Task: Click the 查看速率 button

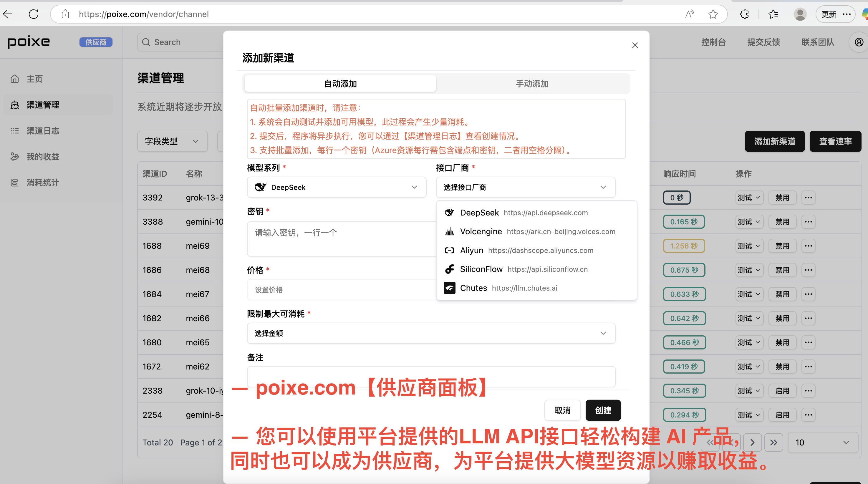Action: [x=835, y=141]
